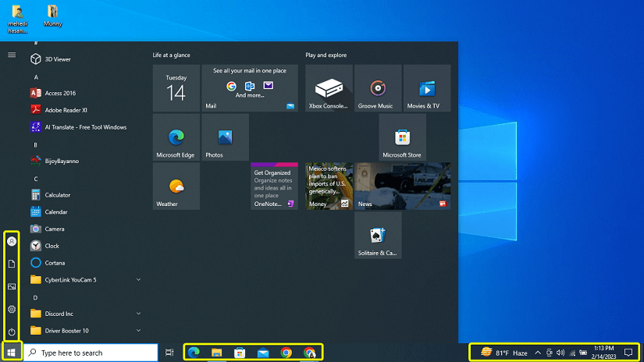Image resolution: width=644 pixels, height=362 pixels.
Task: Open the user account icon in Start sidebar
Action: [x=12, y=241]
